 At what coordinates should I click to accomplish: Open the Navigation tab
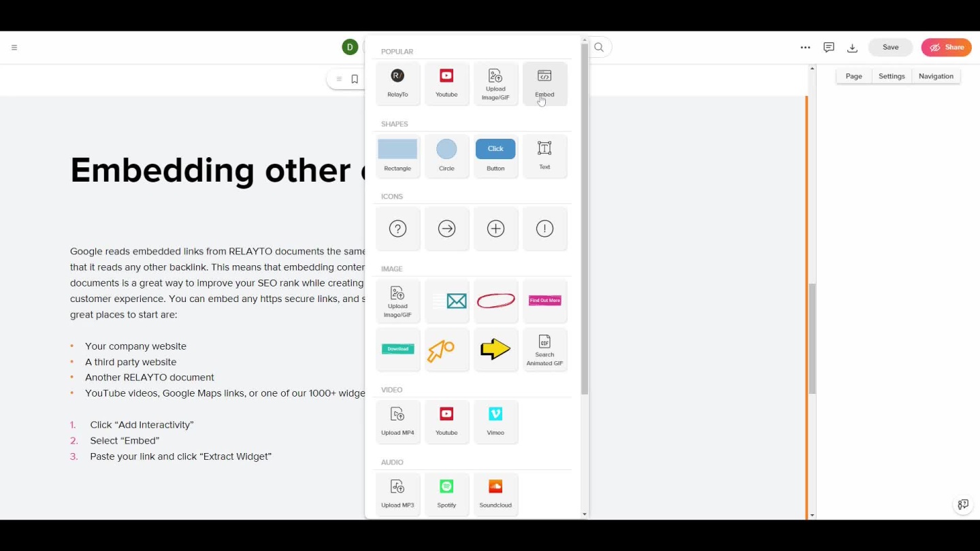pyautogui.click(x=936, y=76)
